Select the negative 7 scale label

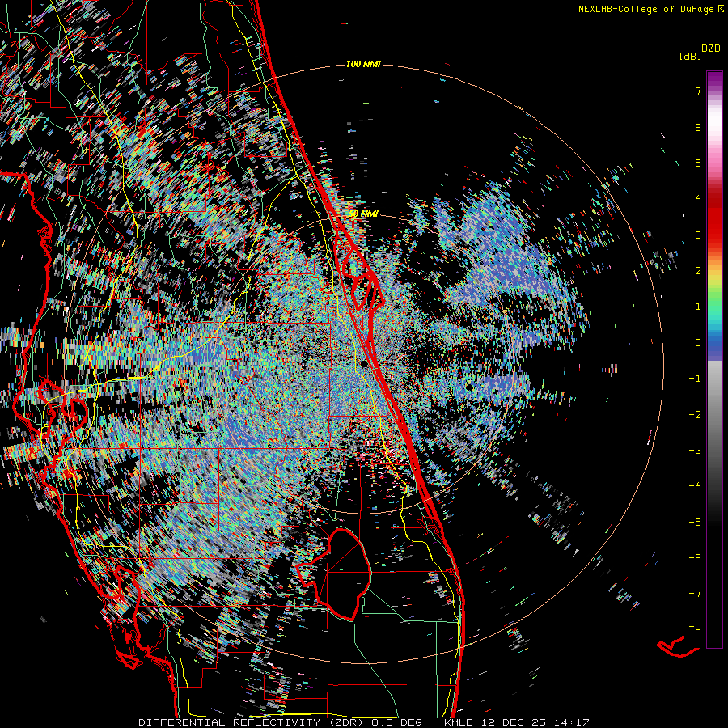tap(695, 594)
